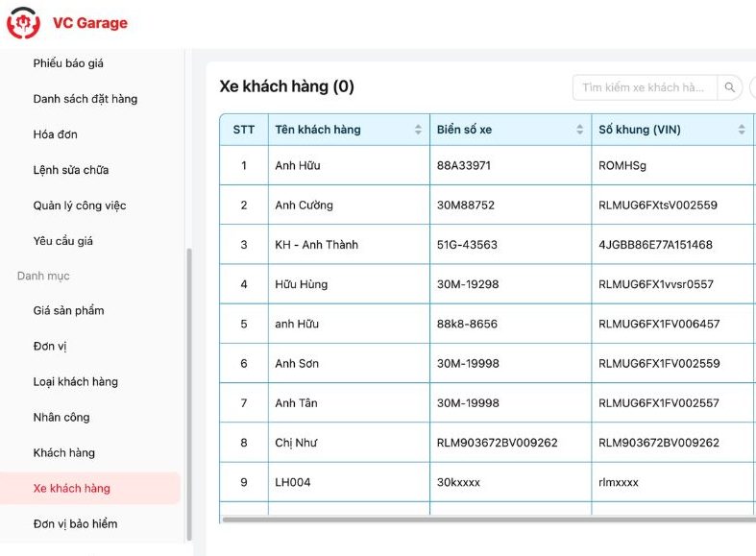The image size is (756, 556).
Task: Select Quản lý công việc
Action: pyautogui.click(x=80, y=205)
